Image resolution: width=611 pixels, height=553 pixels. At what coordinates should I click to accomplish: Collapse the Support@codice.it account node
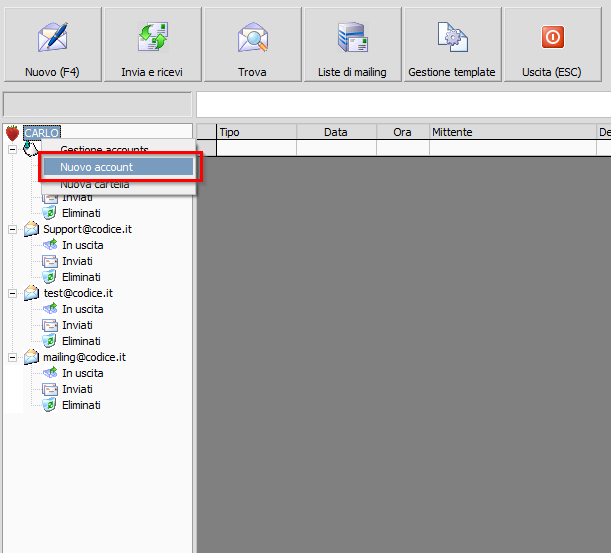pyautogui.click(x=12, y=230)
